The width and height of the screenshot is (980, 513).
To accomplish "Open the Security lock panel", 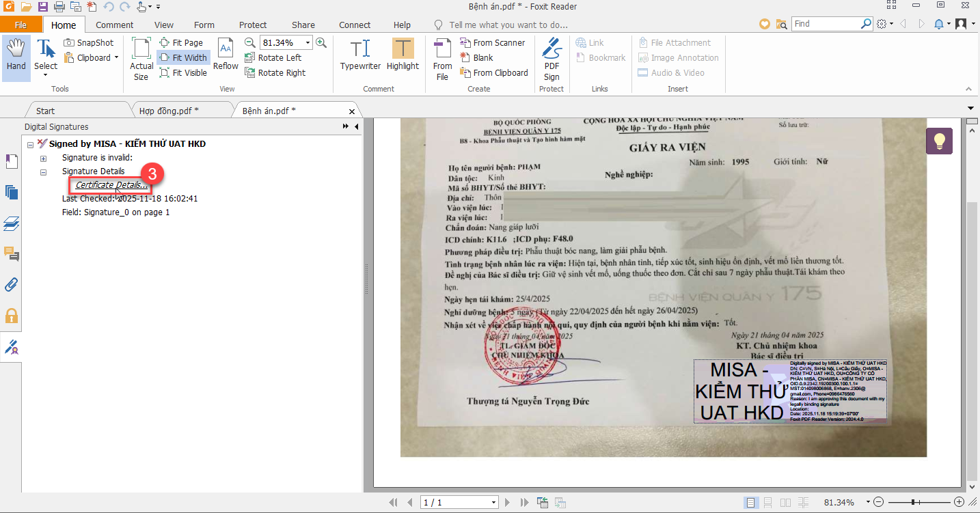I will pyautogui.click(x=12, y=316).
